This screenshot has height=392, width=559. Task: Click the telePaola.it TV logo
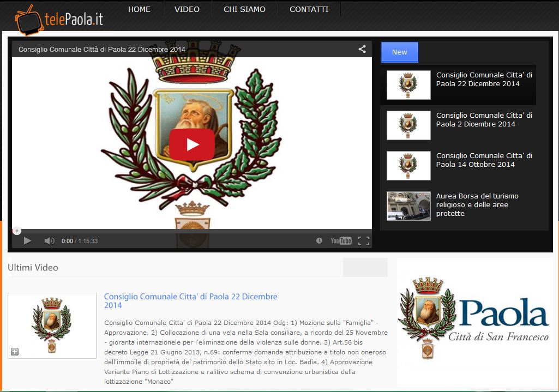click(59, 20)
